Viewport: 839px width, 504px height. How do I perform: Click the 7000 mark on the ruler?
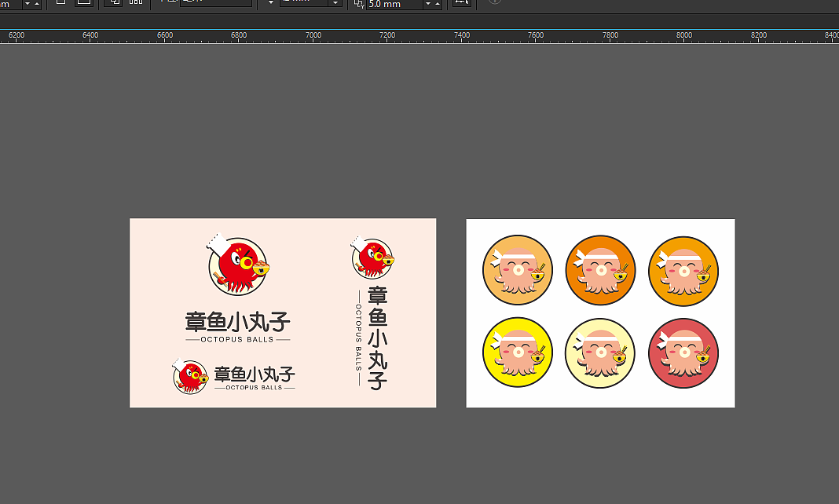[x=313, y=35]
